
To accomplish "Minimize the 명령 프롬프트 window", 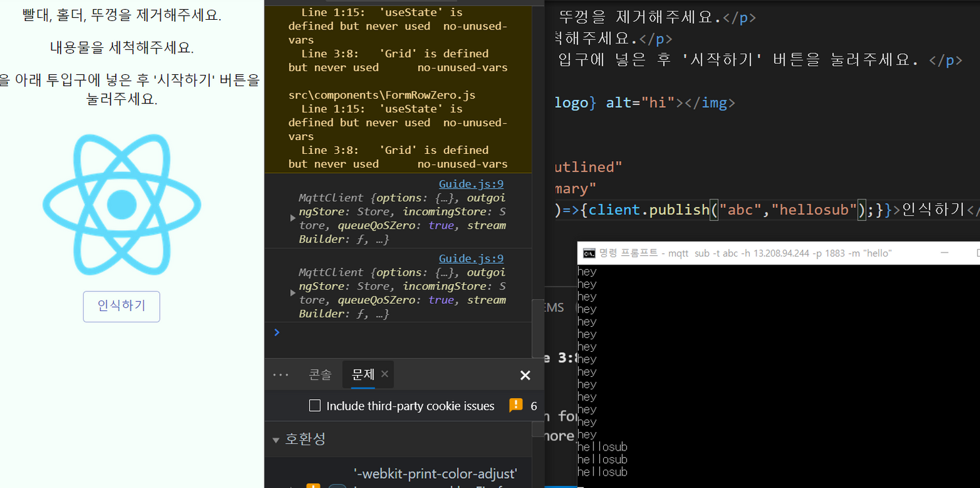I will 944,253.
